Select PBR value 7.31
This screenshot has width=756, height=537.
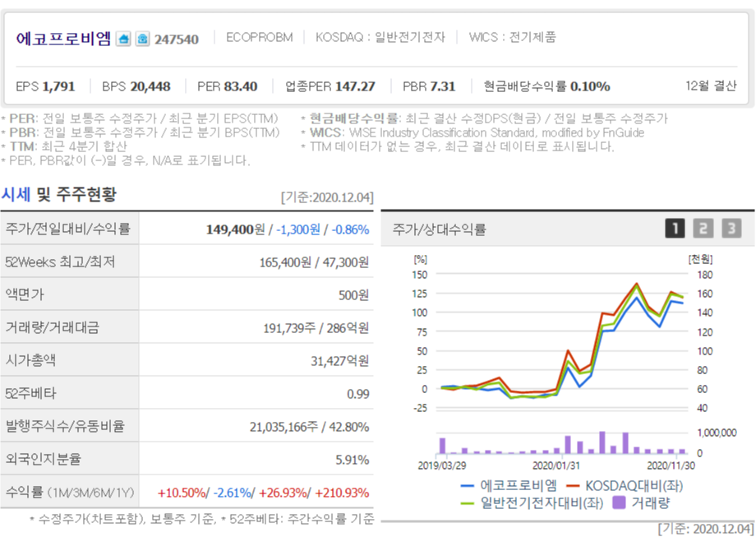(443, 87)
